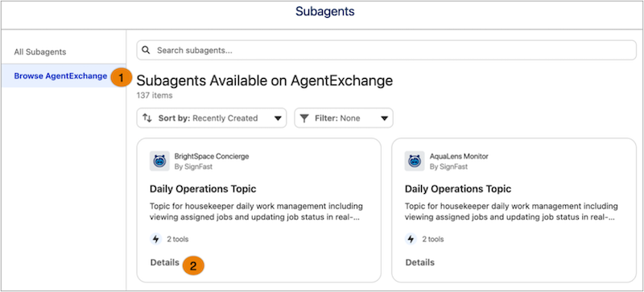Click By SignFast under BrightSpace Concierge
Screen dimensions: 644x292
[x=193, y=167]
